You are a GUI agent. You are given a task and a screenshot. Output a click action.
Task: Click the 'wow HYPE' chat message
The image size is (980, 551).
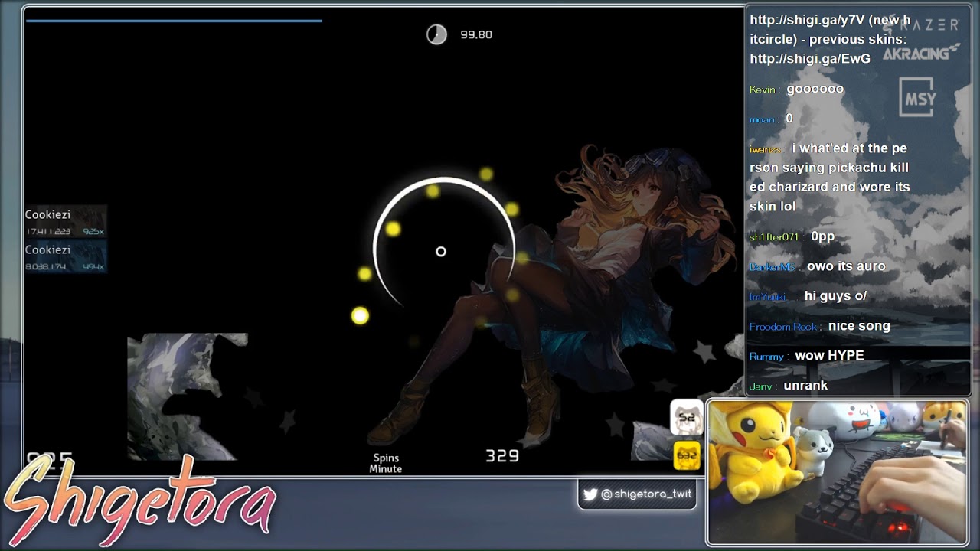(x=829, y=356)
